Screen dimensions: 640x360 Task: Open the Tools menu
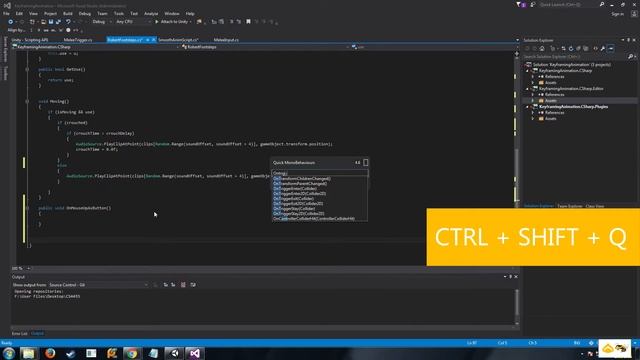pos(119,13)
